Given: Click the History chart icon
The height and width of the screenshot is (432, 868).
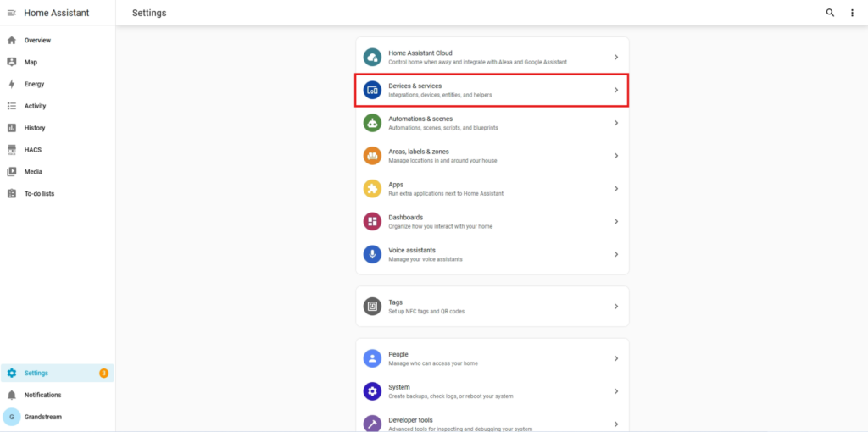Looking at the screenshot, I should (x=12, y=128).
